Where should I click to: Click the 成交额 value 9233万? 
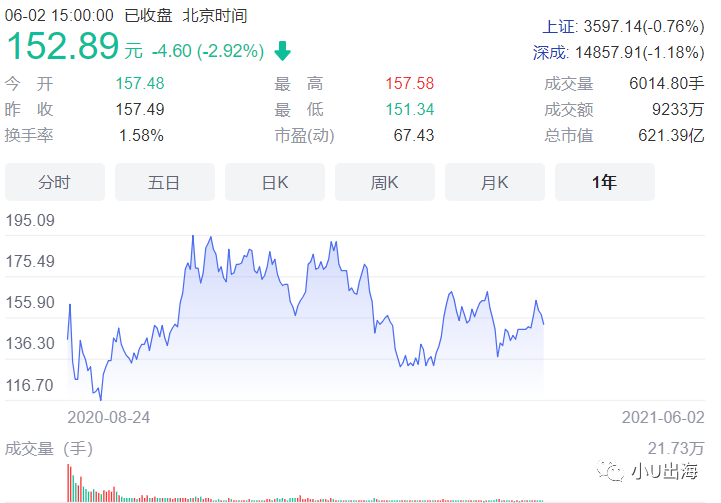tap(678, 109)
